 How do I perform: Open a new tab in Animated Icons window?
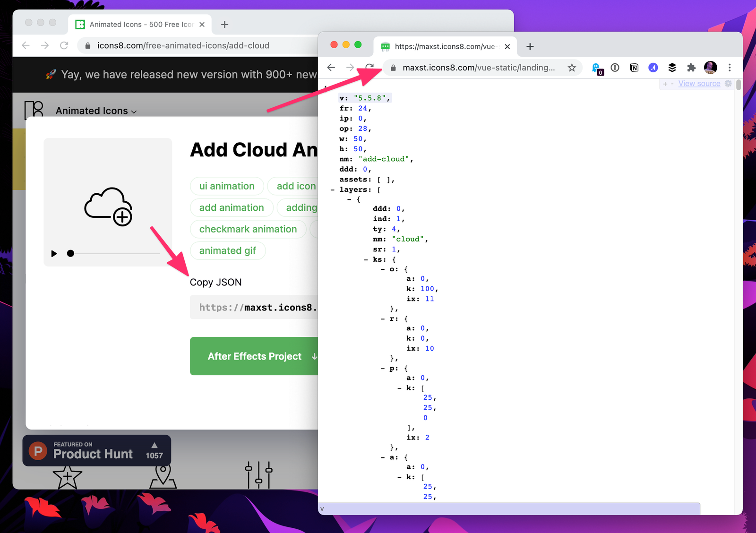tap(225, 24)
